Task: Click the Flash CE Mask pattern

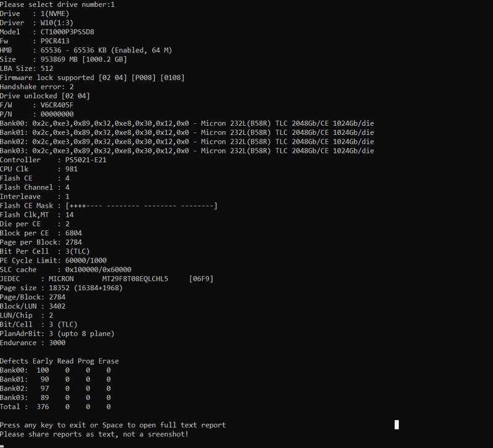Action: pyautogui.click(x=142, y=206)
